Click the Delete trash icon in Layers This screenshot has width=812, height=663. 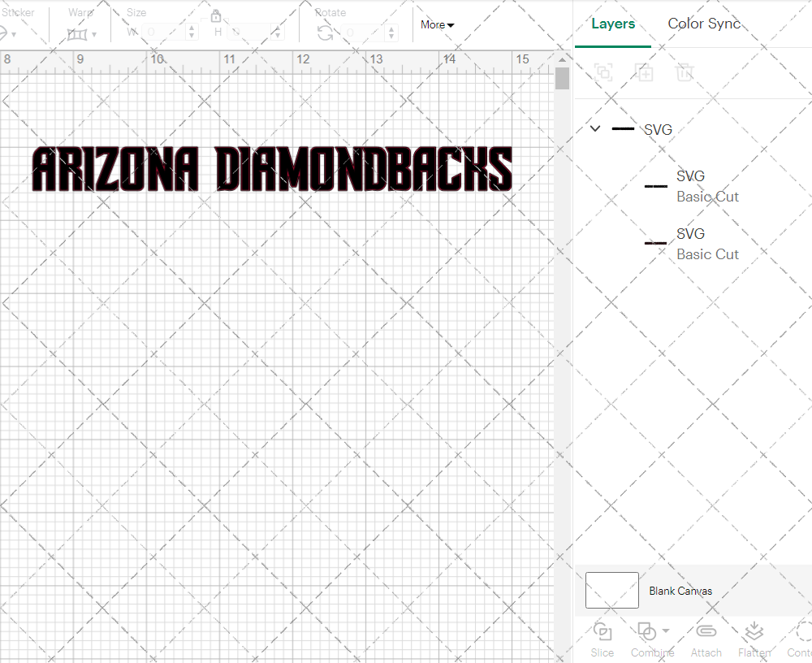tap(685, 73)
